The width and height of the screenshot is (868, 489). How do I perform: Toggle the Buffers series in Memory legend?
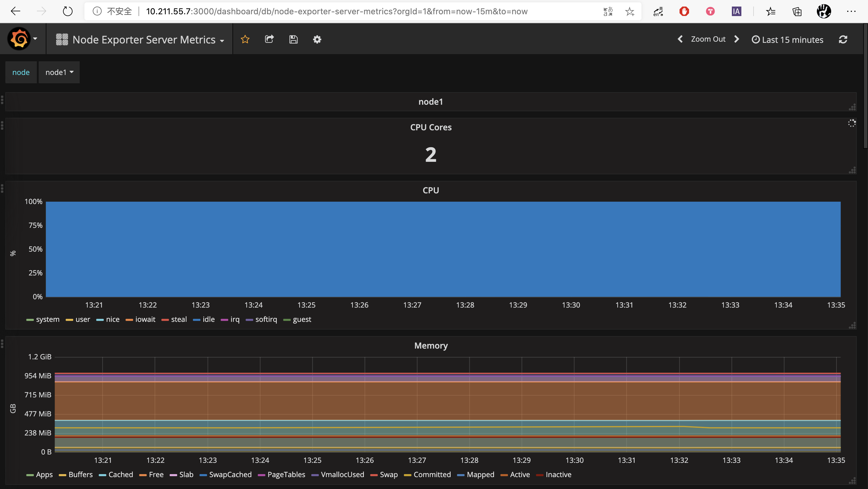[81, 474]
